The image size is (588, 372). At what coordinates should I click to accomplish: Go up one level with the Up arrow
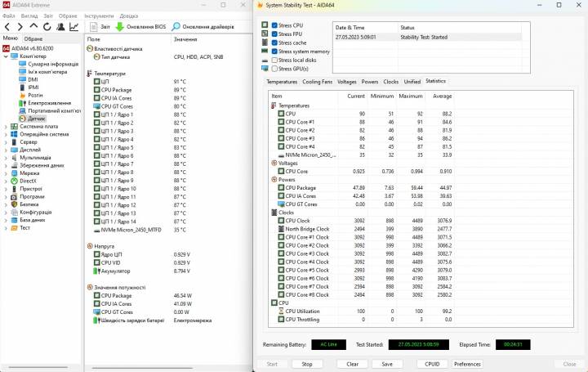tap(33, 26)
